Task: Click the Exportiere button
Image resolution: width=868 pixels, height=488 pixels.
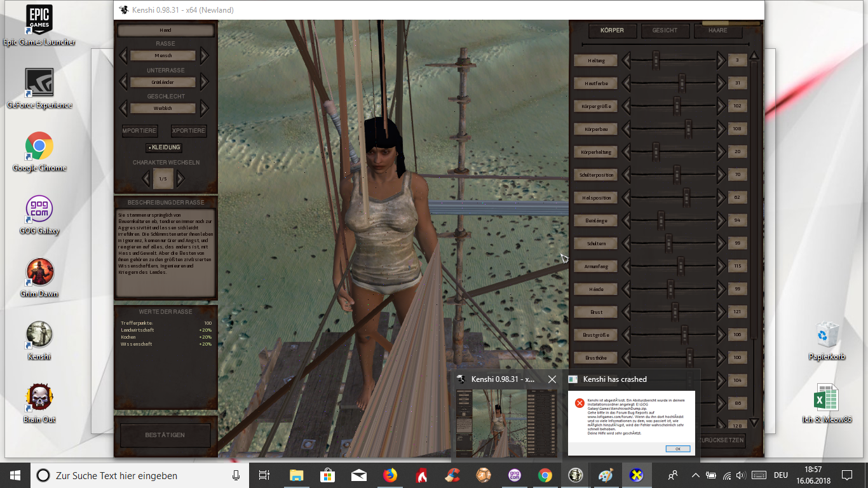Action: pos(189,131)
